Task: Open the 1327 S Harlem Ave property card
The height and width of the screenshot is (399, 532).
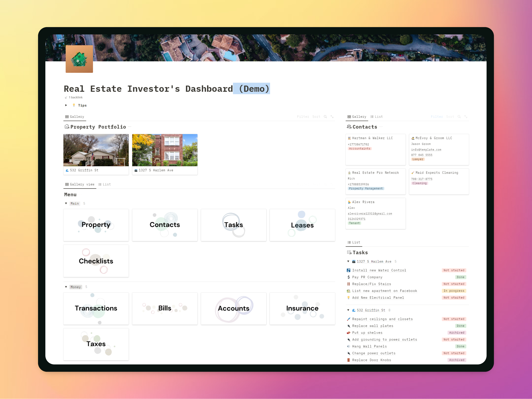Action: (165, 154)
